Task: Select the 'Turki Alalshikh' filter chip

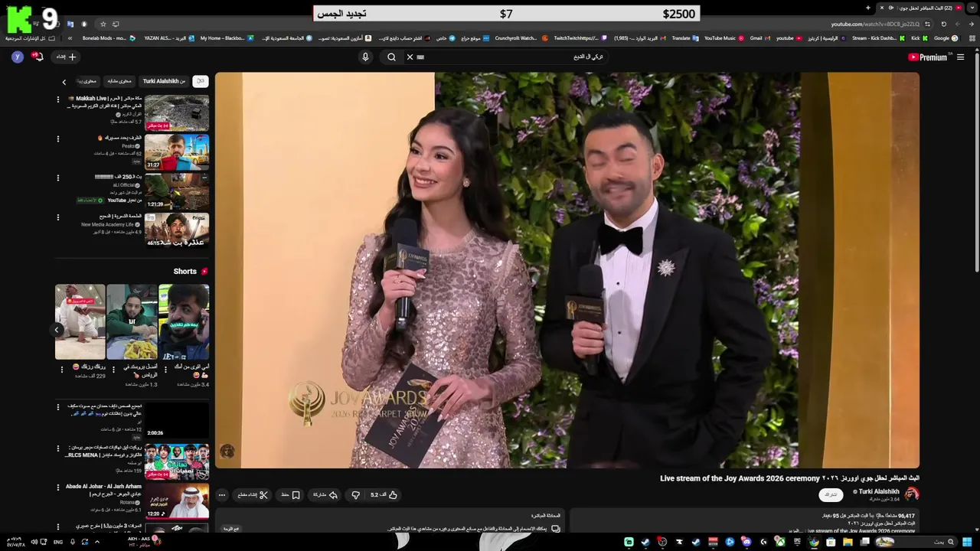Action: (164, 81)
